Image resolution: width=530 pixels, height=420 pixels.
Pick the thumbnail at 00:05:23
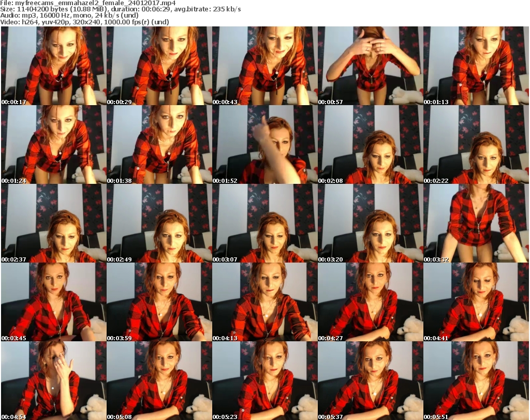(x=264, y=381)
